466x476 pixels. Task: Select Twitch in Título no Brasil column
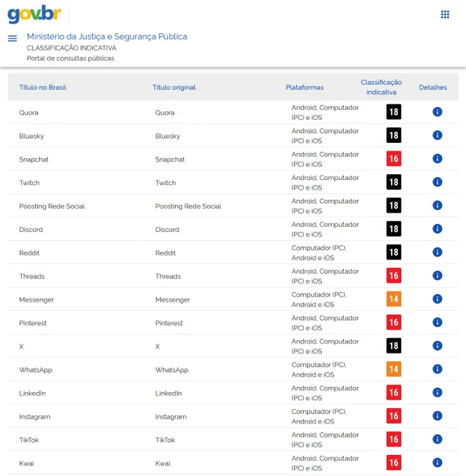click(29, 183)
